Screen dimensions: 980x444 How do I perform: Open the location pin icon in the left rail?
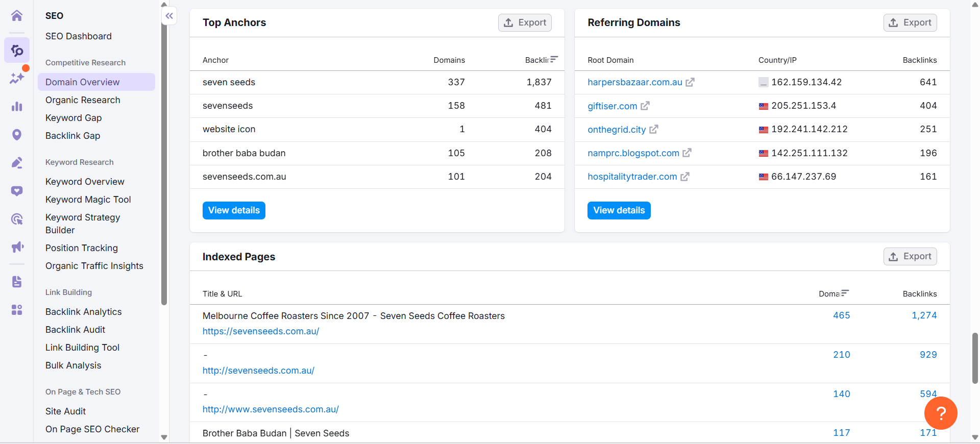(17, 135)
